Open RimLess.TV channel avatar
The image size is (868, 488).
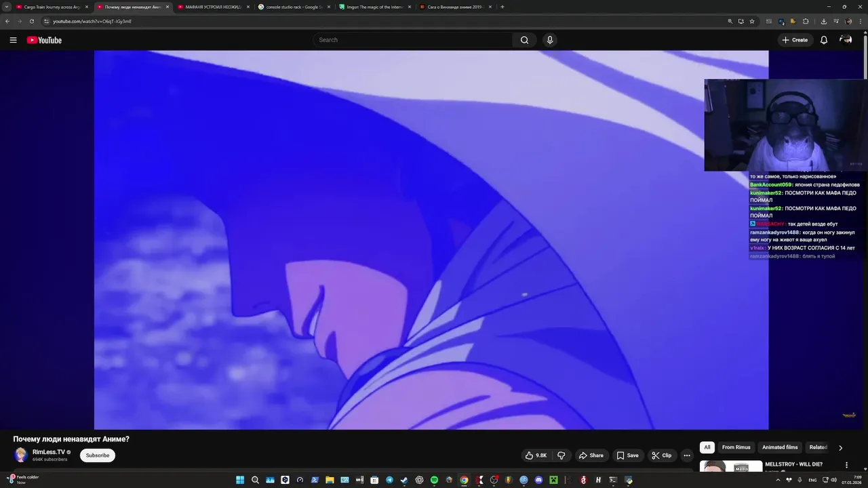click(x=21, y=455)
